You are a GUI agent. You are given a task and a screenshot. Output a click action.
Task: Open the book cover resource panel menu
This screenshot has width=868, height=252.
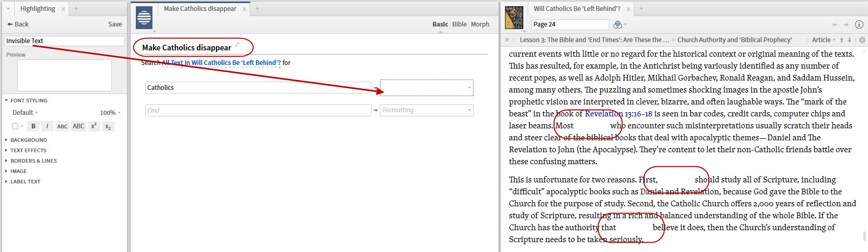514,18
